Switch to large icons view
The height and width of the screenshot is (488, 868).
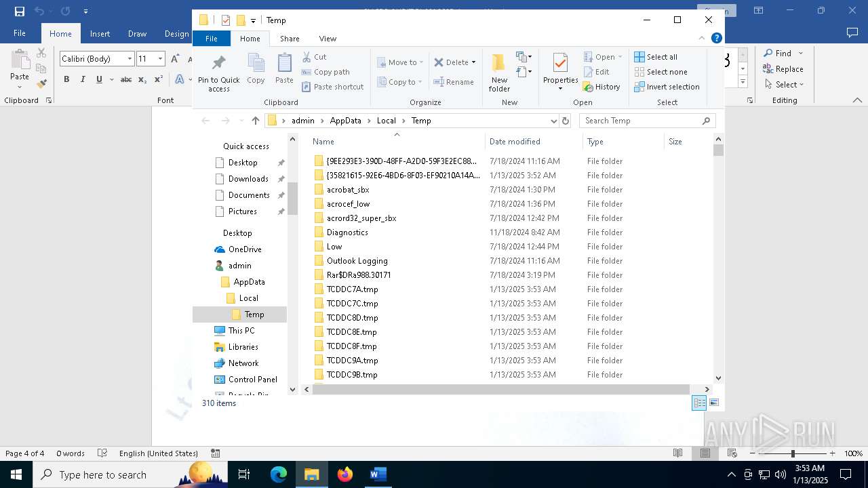pos(713,403)
